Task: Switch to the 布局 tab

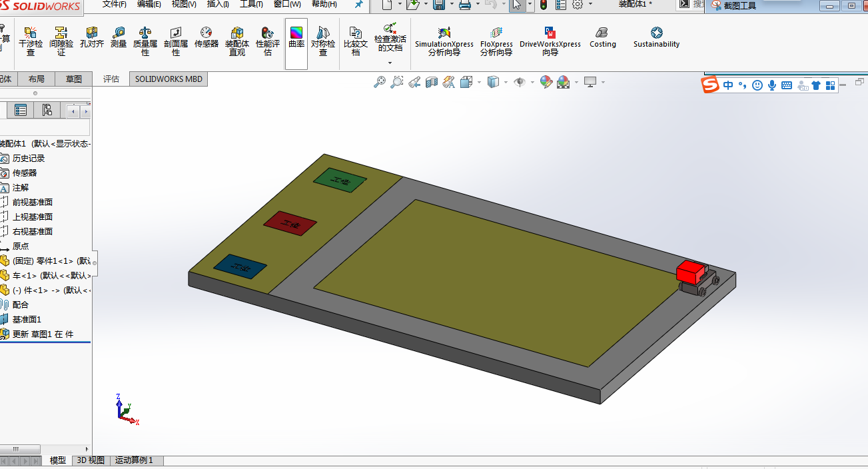Action: (37, 79)
